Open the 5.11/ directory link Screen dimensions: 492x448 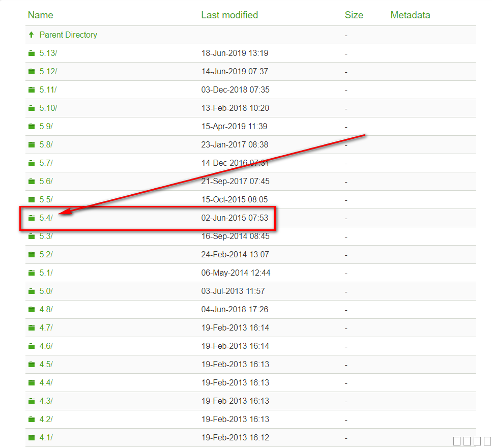click(x=48, y=90)
